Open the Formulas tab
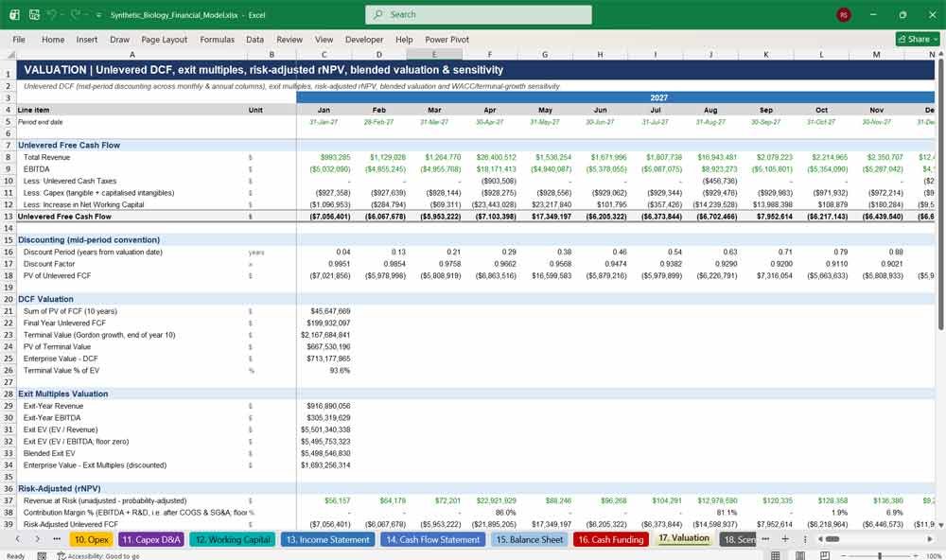Screen dimensions: 946x560 pyautogui.click(x=218, y=39)
